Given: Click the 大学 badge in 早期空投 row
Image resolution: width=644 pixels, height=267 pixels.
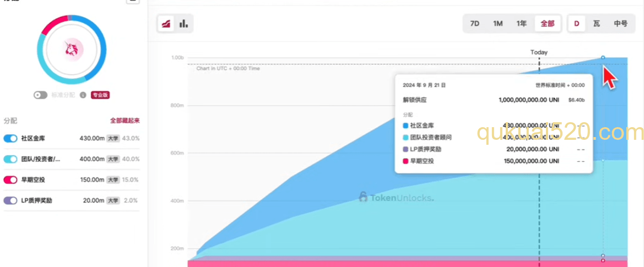Looking at the screenshot, I should (x=113, y=179).
